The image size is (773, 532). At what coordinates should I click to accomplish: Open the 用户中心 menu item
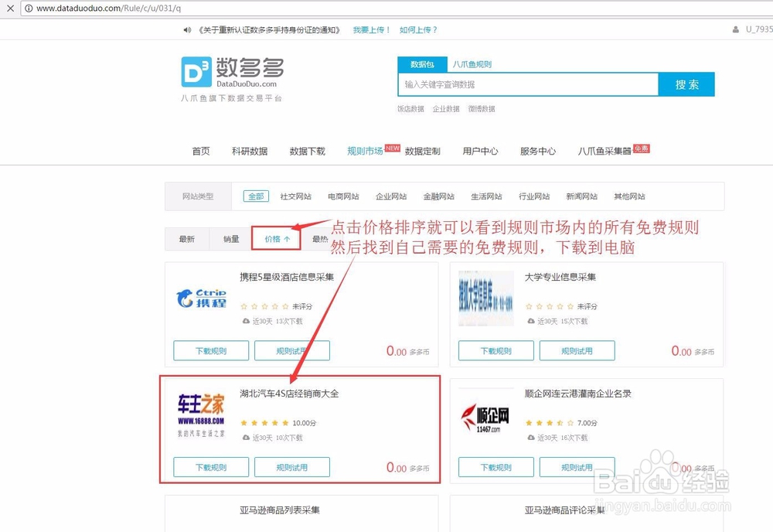click(x=480, y=151)
